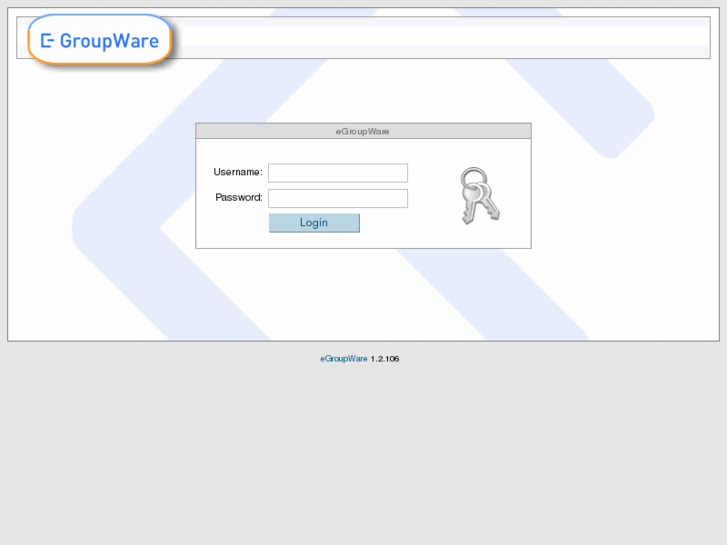The height and width of the screenshot is (545, 727).
Task: Click the eGroupWare login box title
Action: pyautogui.click(x=363, y=132)
